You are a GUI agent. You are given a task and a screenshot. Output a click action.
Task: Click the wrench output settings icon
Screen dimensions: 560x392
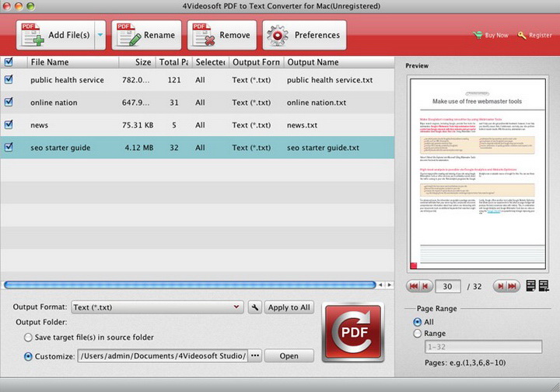tap(254, 307)
